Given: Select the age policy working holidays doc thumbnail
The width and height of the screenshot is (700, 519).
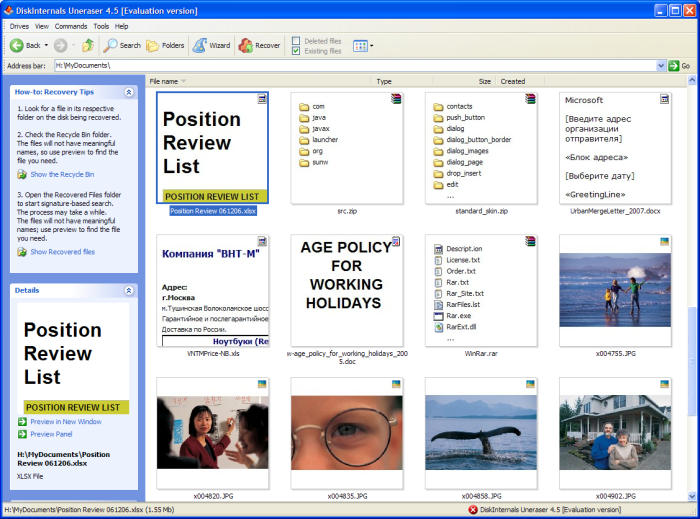Looking at the screenshot, I should [x=347, y=291].
